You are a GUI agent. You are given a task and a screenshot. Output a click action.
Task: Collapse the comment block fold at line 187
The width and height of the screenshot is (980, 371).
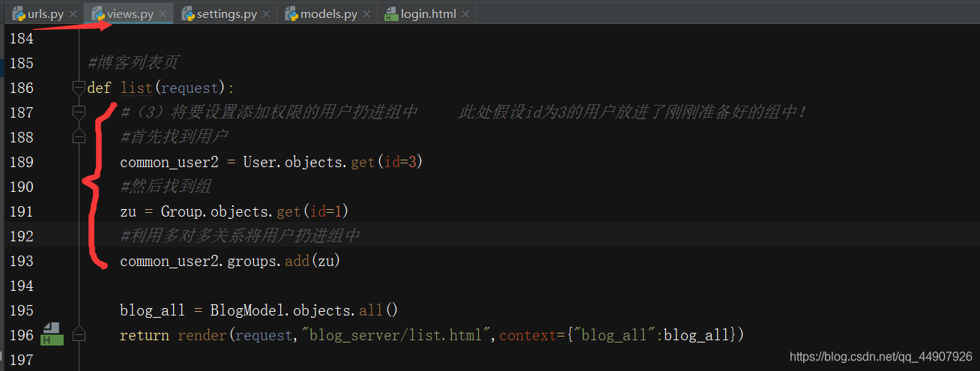pos(79,112)
